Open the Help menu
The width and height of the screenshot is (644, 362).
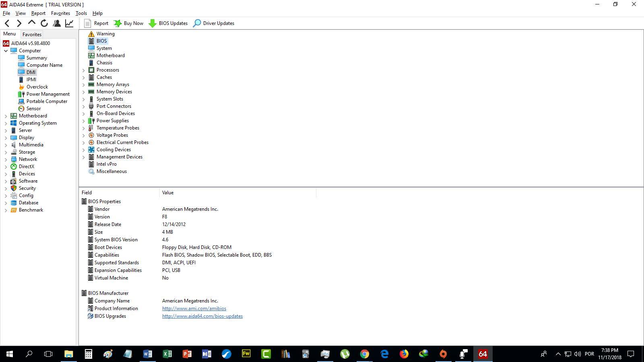click(x=97, y=13)
